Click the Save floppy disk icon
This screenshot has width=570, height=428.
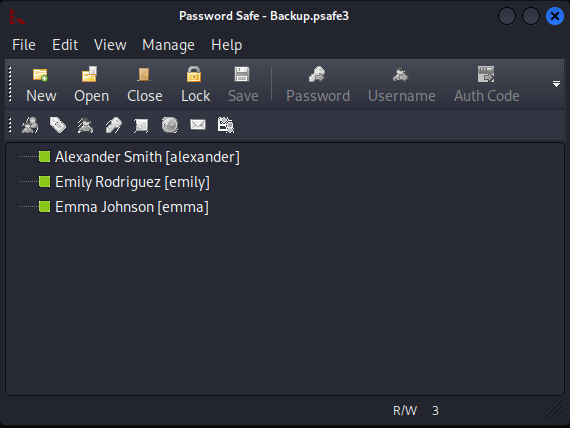(242, 74)
